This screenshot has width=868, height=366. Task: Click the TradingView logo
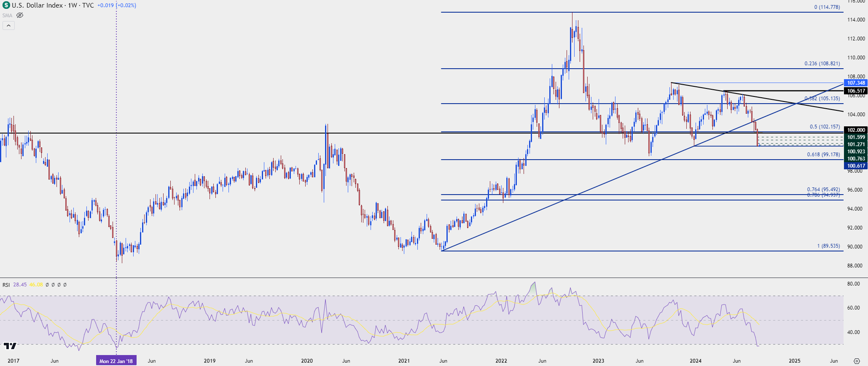click(x=10, y=346)
